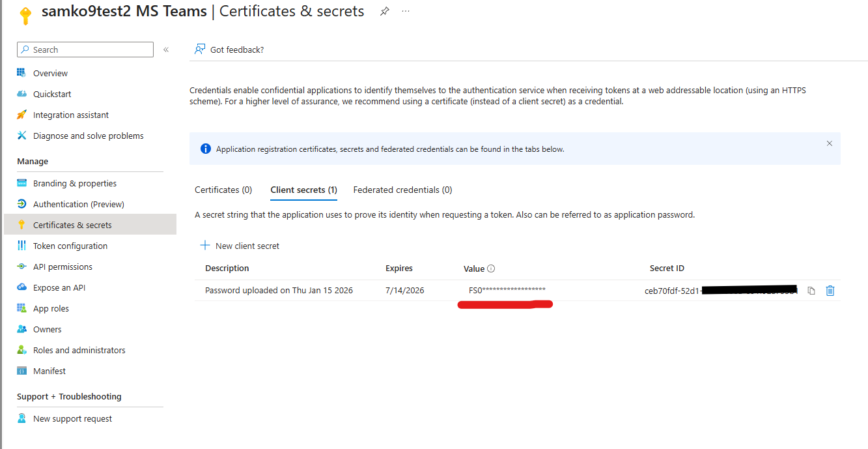This screenshot has height=449, width=868.
Task: Click the info icon next to Value
Action: tap(492, 268)
